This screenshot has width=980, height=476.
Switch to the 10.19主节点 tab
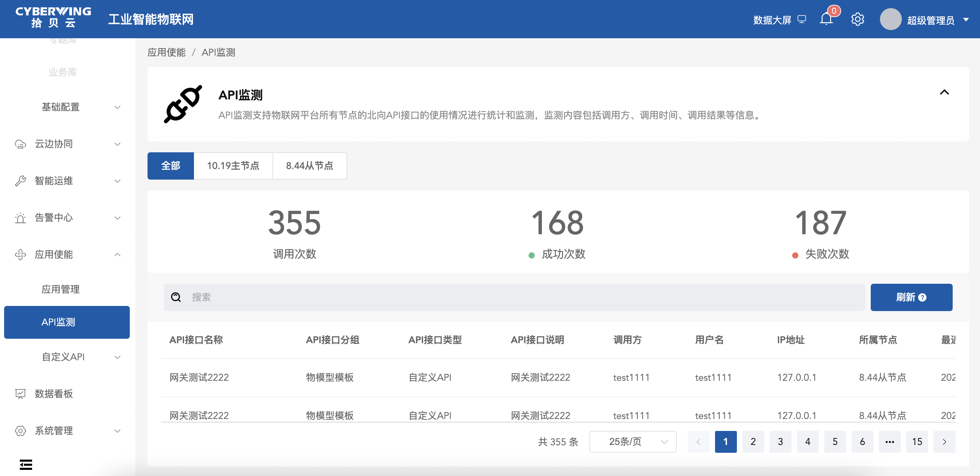pyautogui.click(x=233, y=166)
